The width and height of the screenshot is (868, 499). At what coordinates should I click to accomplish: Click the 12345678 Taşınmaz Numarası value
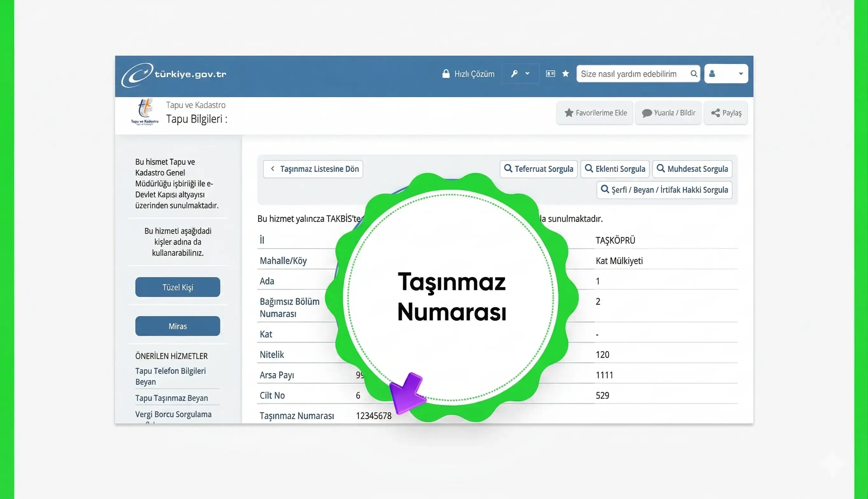tap(374, 416)
